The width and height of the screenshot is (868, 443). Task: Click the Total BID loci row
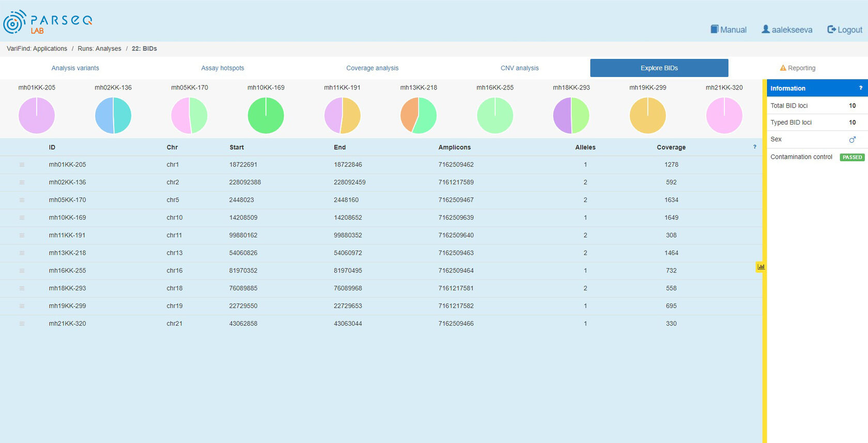coord(817,105)
